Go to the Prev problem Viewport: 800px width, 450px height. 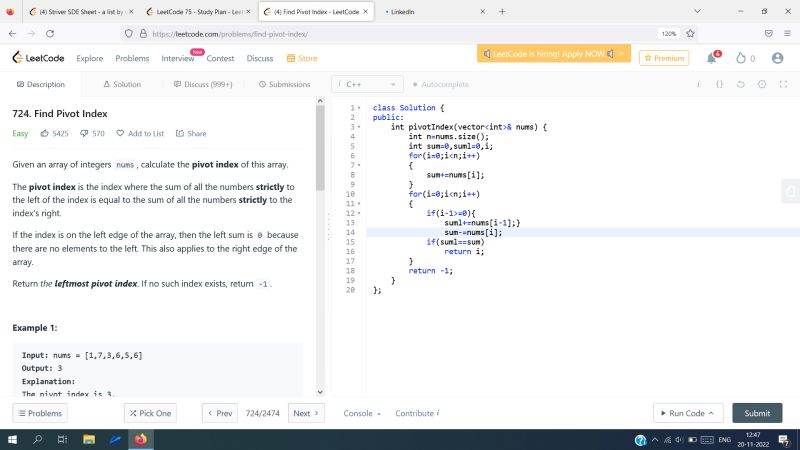tap(220, 413)
